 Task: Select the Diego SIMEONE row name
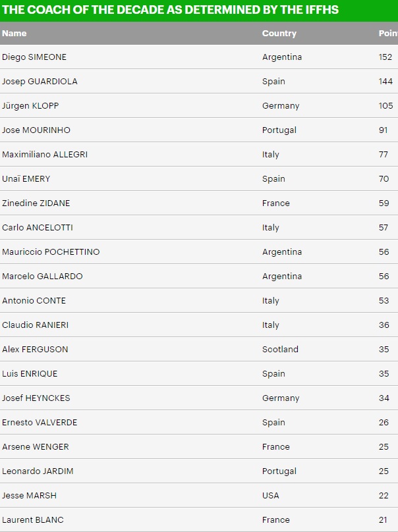[x=34, y=57]
